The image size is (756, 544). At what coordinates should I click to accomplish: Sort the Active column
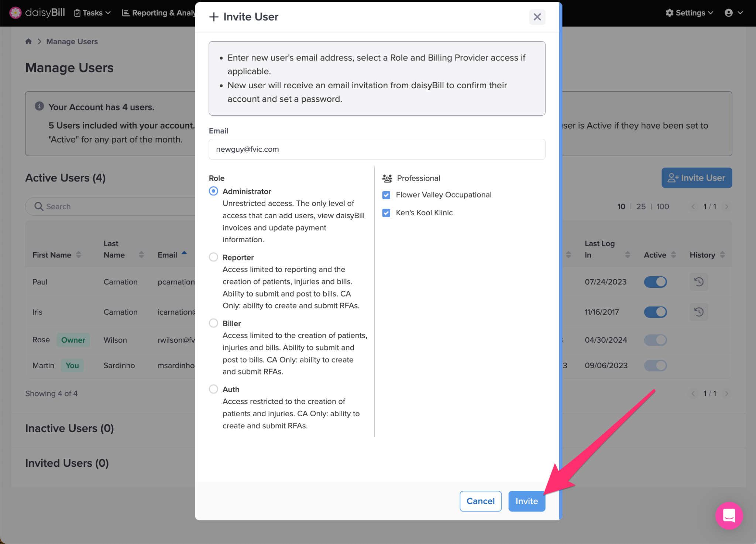(x=673, y=255)
